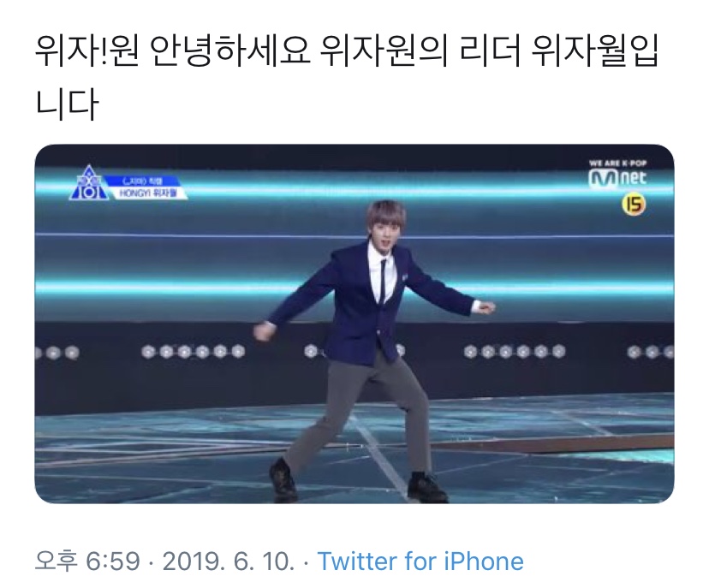Click the 오후 6:59 timestamp
This screenshot has width=709, height=588.
87,561
